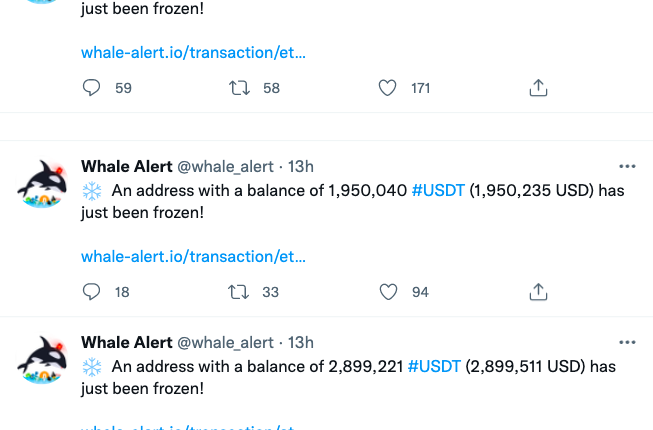Open more options on the 1,950,040 USDT tweet
Viewport: 653px width, 430px height.
627,166
